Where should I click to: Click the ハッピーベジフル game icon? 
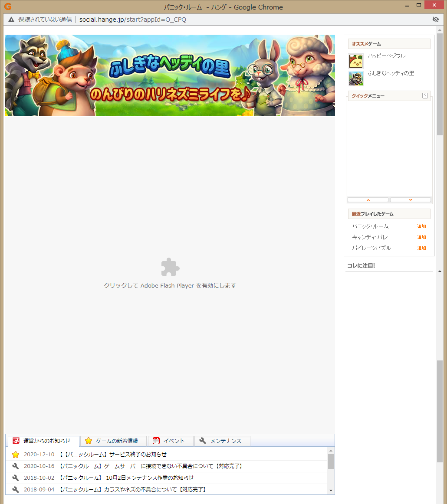pyautogui.click(x=356, y=61)
